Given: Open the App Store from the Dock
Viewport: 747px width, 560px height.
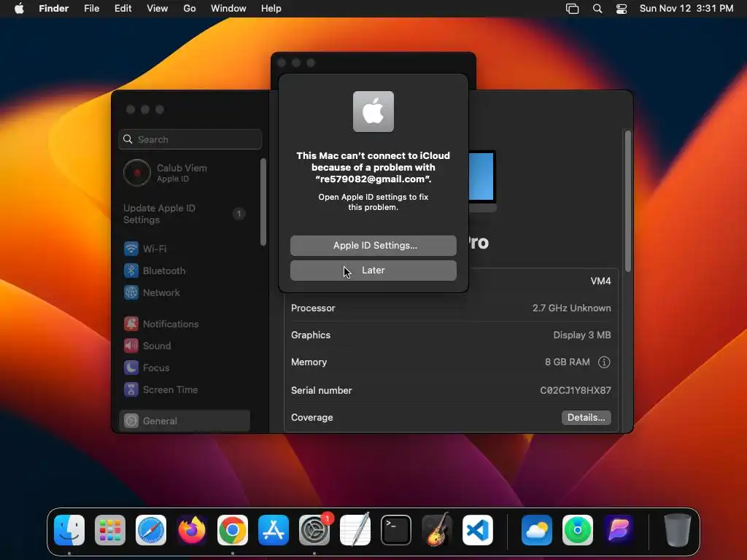Looking at the screenshot, I should [x=274, y=530].
